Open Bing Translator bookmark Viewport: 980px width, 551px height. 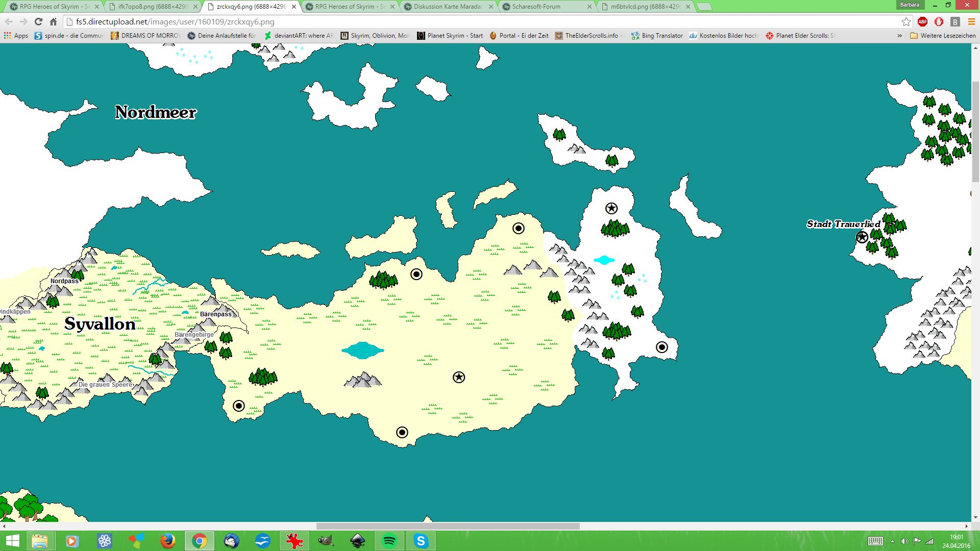tap(657, 36)
